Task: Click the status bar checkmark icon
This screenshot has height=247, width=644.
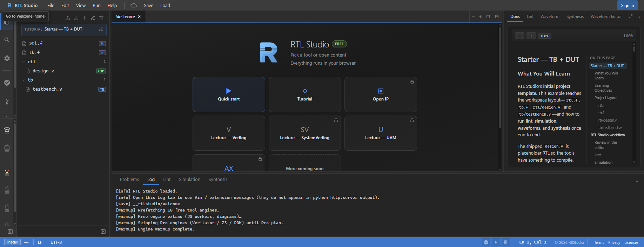Action: tap(486, 242)
